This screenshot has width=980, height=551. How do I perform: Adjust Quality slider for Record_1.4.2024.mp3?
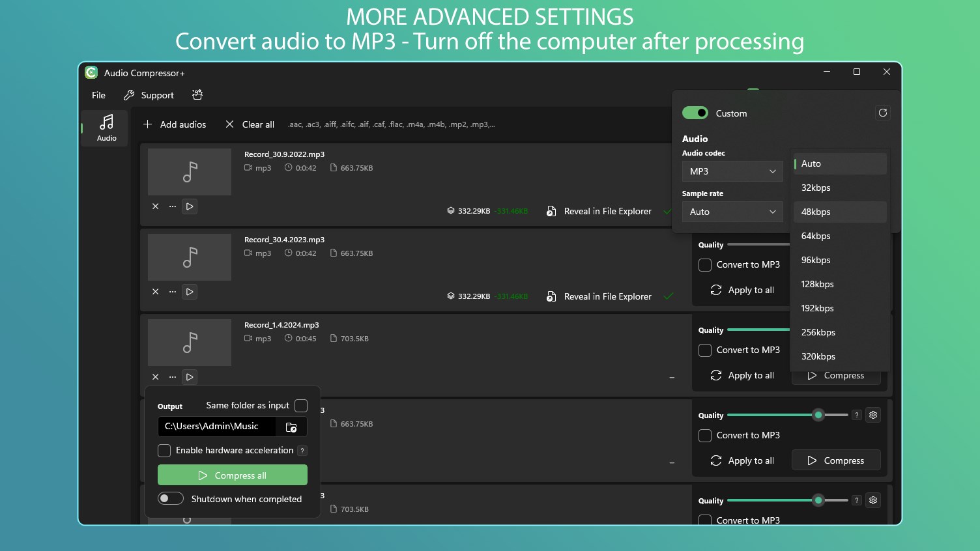758,330
